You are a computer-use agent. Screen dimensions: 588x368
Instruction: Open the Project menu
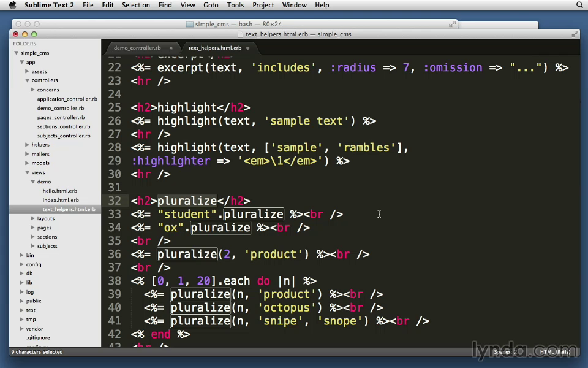tap(263, 5)
